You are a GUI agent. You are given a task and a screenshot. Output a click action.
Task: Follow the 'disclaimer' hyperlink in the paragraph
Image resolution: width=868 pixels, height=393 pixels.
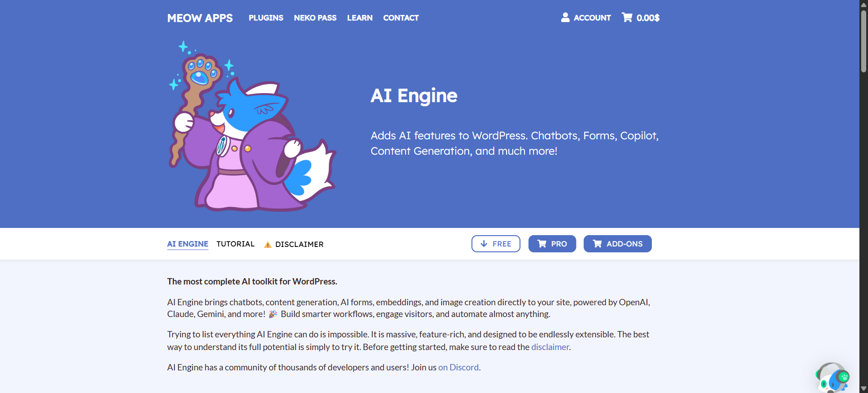pos(550,347)
